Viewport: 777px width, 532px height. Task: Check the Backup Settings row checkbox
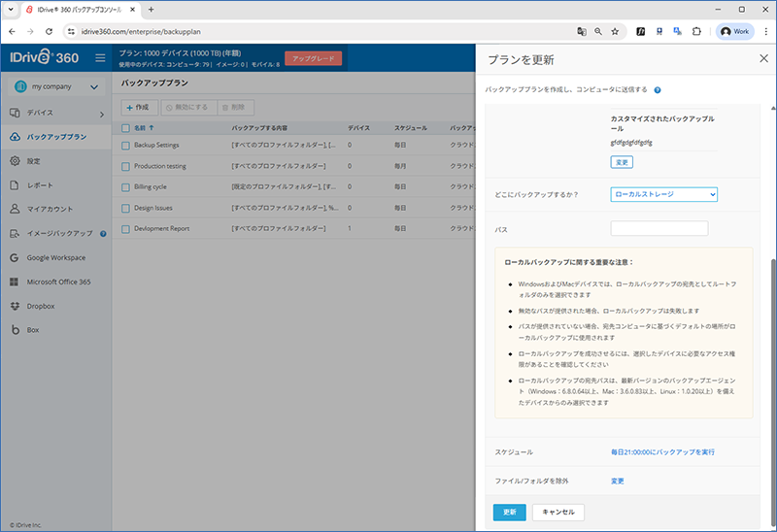(125, 145)
